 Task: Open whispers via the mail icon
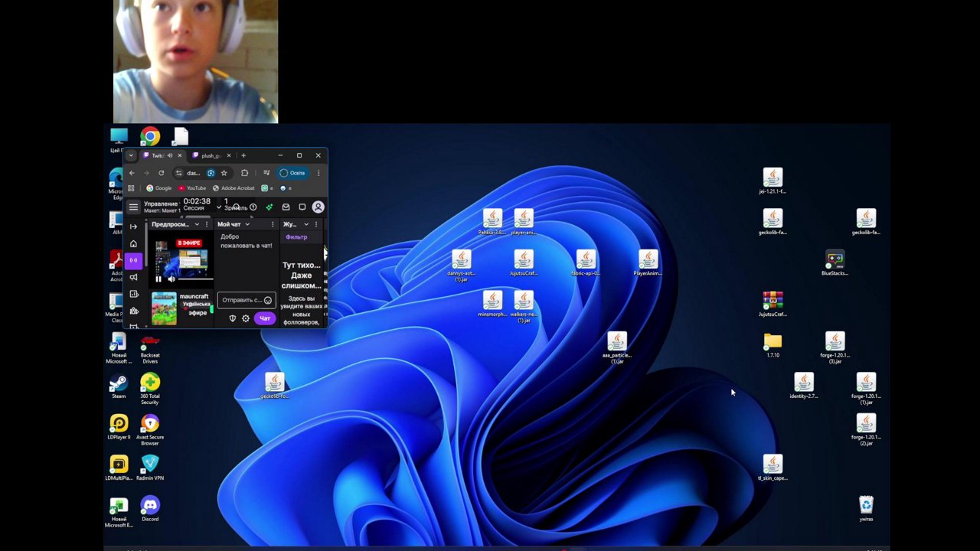pos(286,207)
